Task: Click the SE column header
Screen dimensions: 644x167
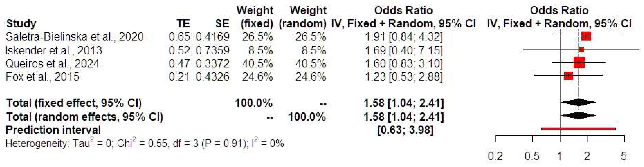Action: [x=222, y=24]
